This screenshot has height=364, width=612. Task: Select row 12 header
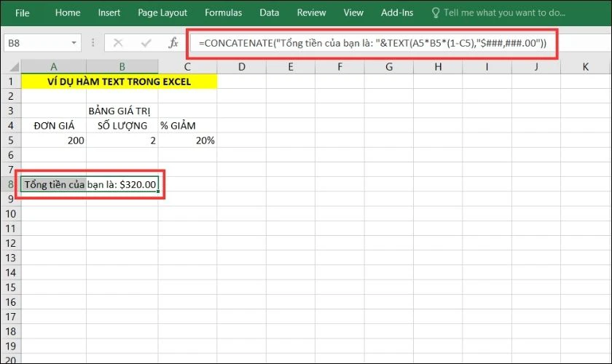click(10, 243)
